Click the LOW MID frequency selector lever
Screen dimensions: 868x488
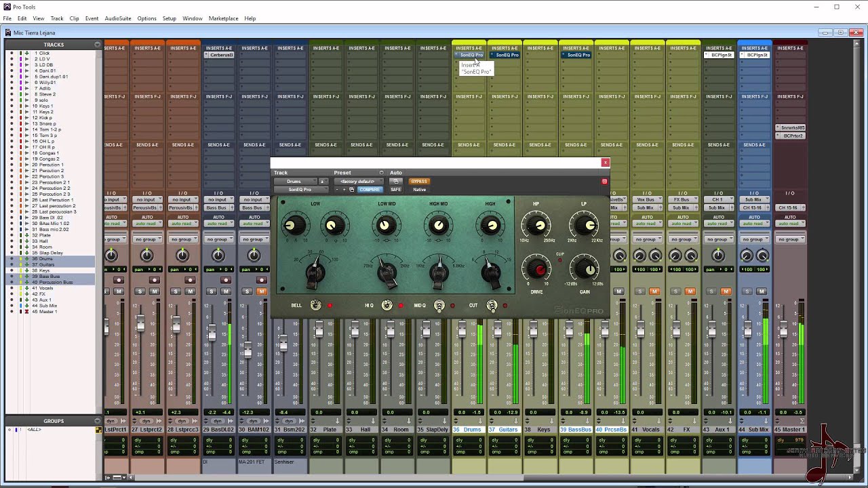(387, 272)
